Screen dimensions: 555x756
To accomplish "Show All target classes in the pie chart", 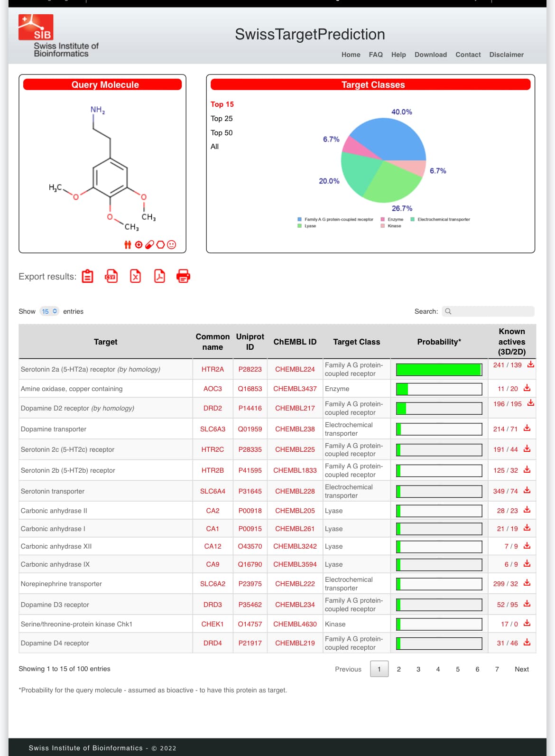I will [215, 147].
